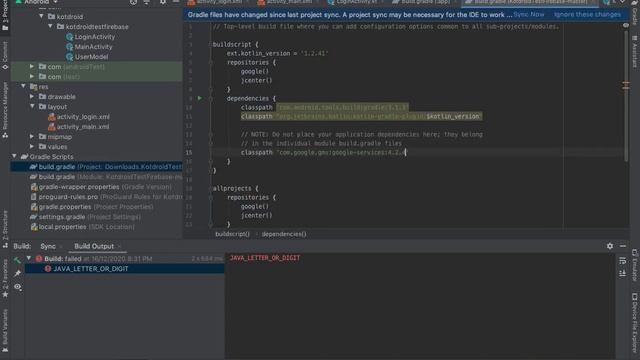Open Build panel settings gear

coord(610,246)
